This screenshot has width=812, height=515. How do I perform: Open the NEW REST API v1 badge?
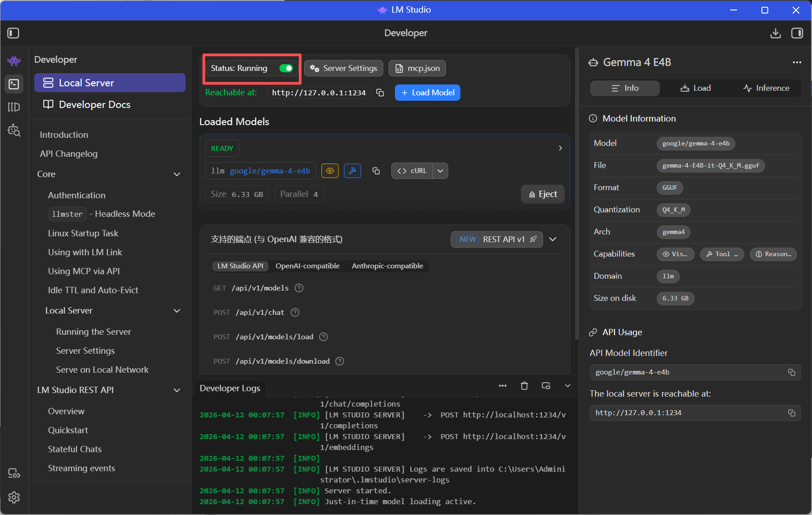tap(496, 239)
